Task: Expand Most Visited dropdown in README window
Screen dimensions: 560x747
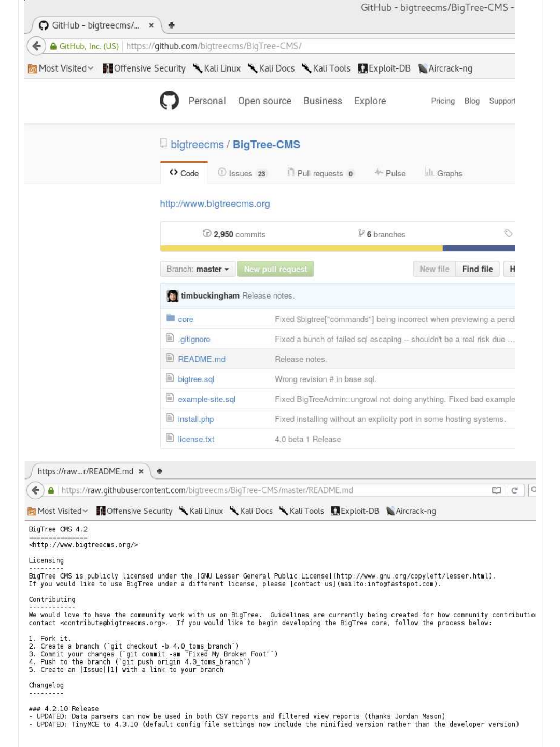Action: (x=58, y=511)
